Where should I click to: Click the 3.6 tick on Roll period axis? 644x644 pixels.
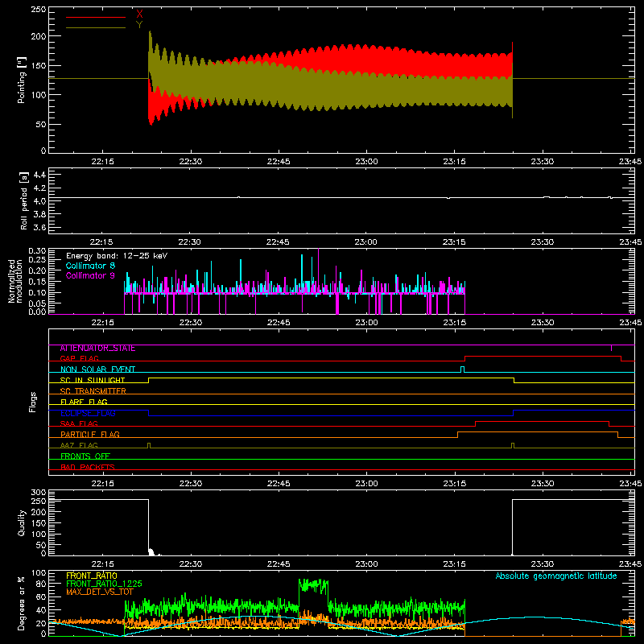39,227
